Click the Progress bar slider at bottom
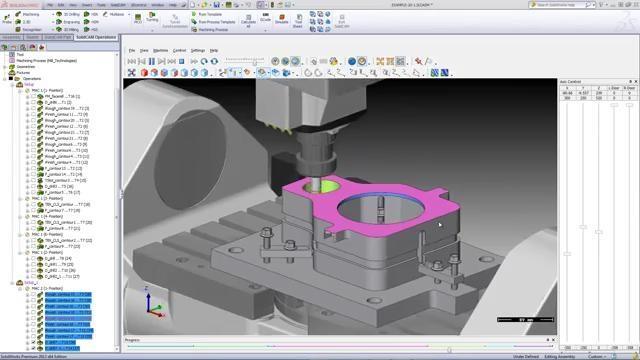The height and width of the screenshot is (360, 640). (449, 350)
